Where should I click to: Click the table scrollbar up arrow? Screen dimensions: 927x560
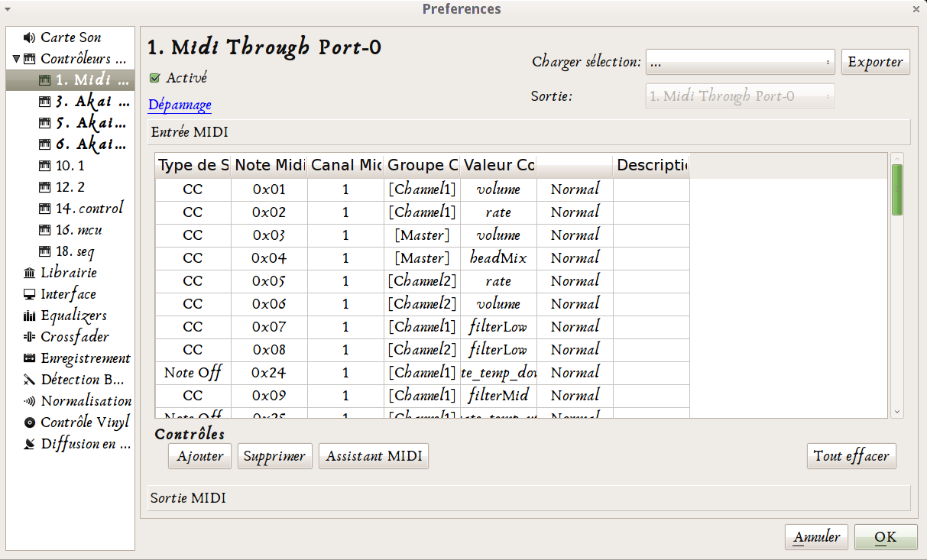(897, 158)
